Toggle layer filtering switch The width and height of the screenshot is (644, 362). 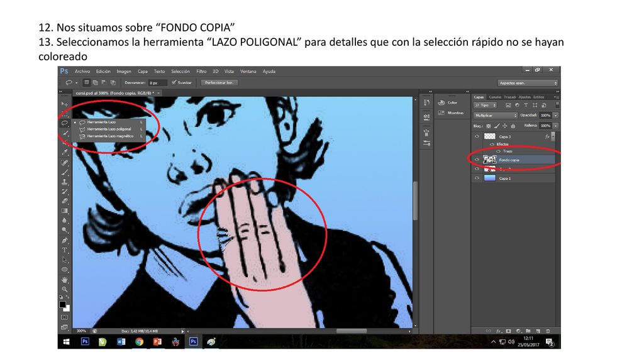pos(557,106)
